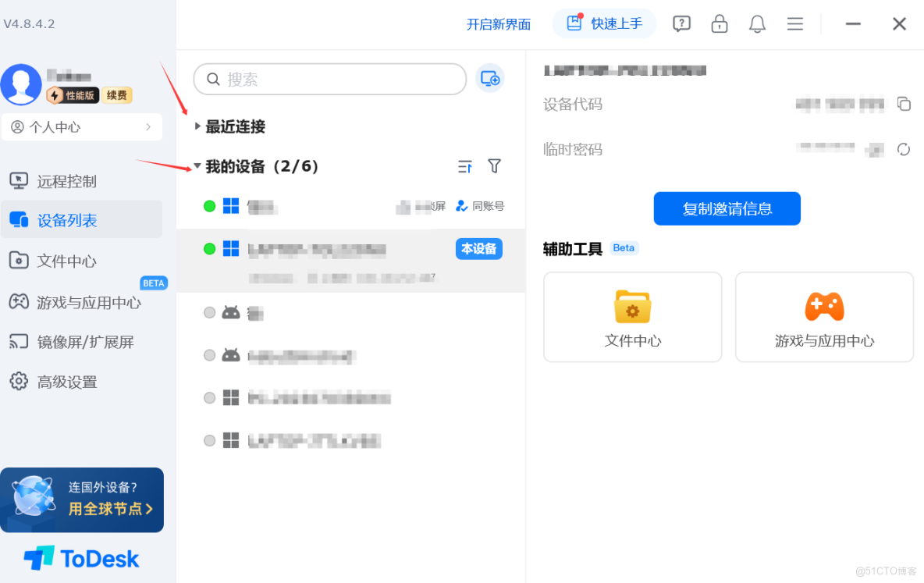
Task: Click the user avatar in the sidebar
Action: pos(21,84)
